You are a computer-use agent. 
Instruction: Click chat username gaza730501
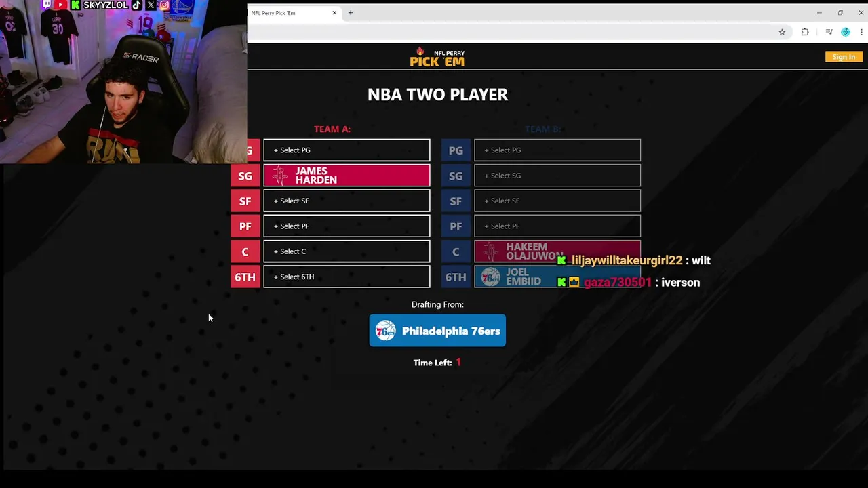(x=617, y=282)
